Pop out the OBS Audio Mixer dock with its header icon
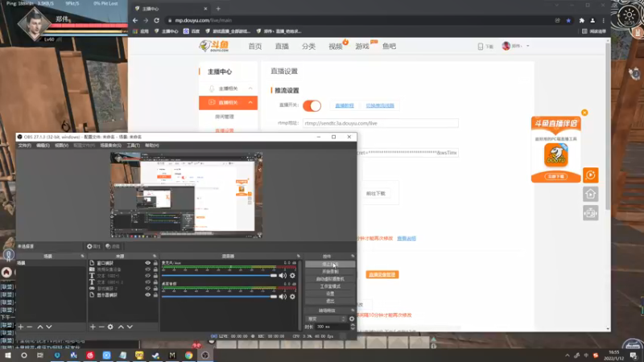 [x=299, y=256]
